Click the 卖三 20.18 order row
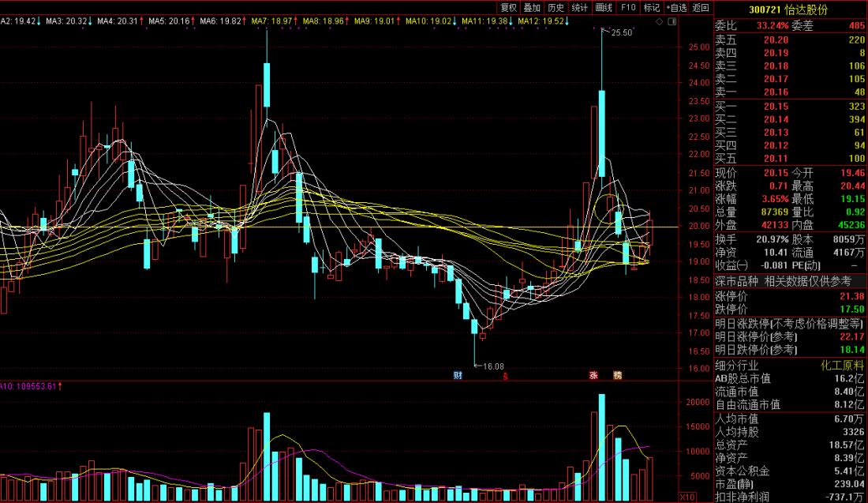The height and width of the screenshot is (503, 868). 790,66
